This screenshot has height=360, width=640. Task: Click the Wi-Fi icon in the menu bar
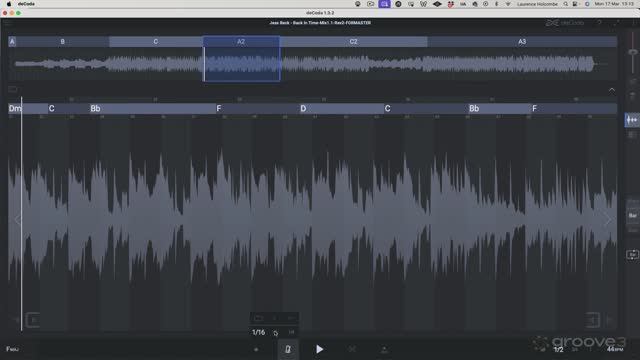[x=508, y=4]
